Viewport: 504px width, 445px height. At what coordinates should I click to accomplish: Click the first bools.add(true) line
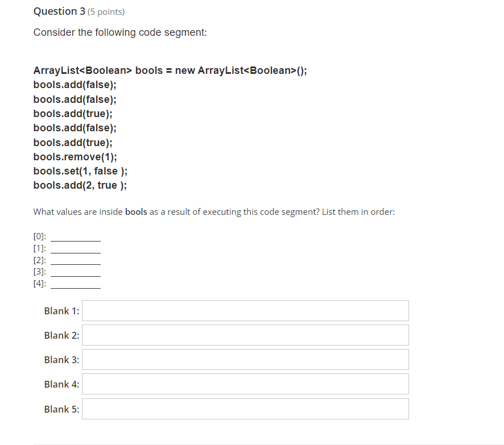pos(73,113)
